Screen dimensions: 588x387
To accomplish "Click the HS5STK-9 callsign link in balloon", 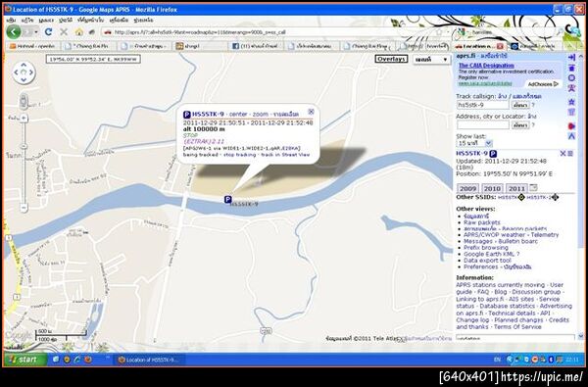I will [208, 114].
